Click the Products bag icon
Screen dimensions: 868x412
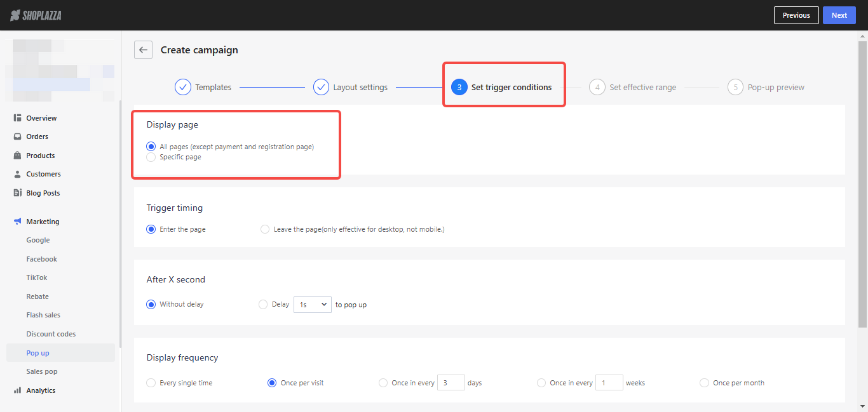18,156
